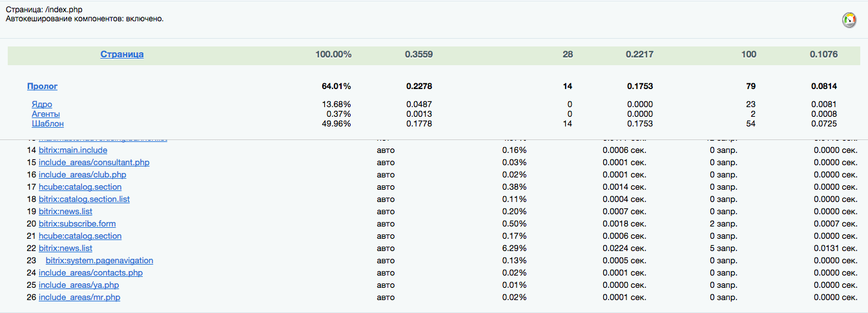Click the /index.php page path text

point(64,10)
